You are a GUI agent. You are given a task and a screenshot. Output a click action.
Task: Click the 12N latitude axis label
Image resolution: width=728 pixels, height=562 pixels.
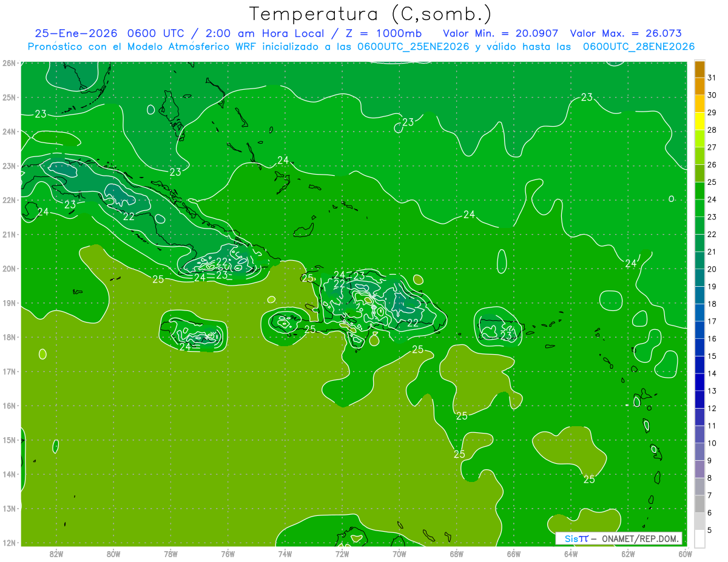8,543
